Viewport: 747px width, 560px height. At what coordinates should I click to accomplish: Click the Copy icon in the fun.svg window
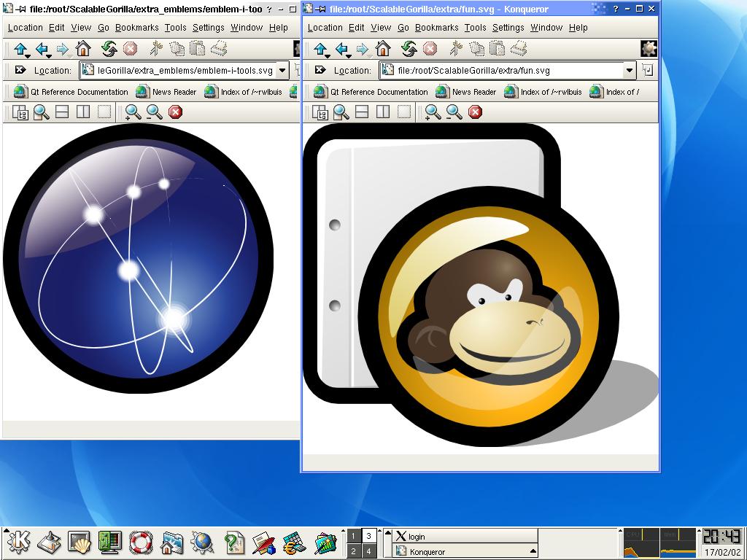pyautogui.click(x=476, y=49)
